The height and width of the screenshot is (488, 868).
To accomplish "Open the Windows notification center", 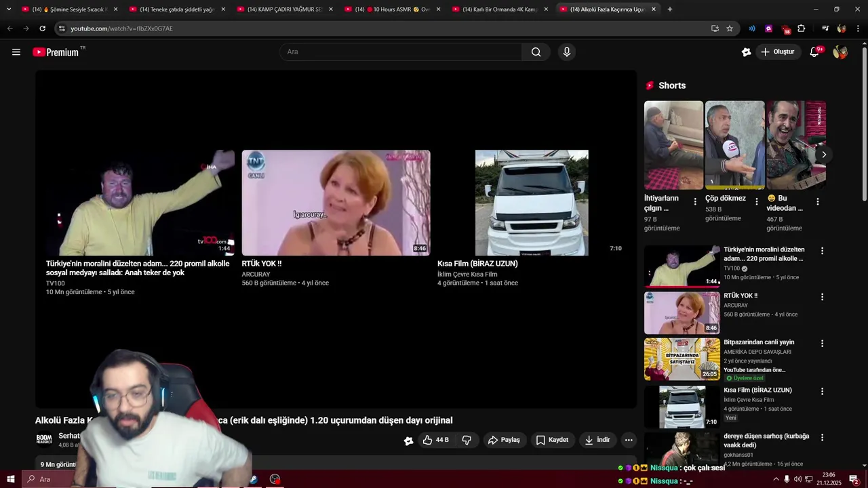I will click(854, 479).
